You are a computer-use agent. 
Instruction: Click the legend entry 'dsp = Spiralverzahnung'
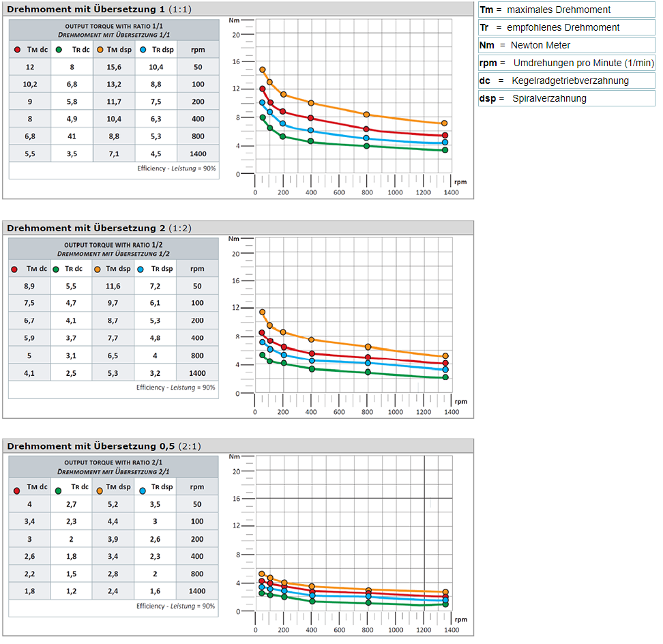(x=567, y=98)
